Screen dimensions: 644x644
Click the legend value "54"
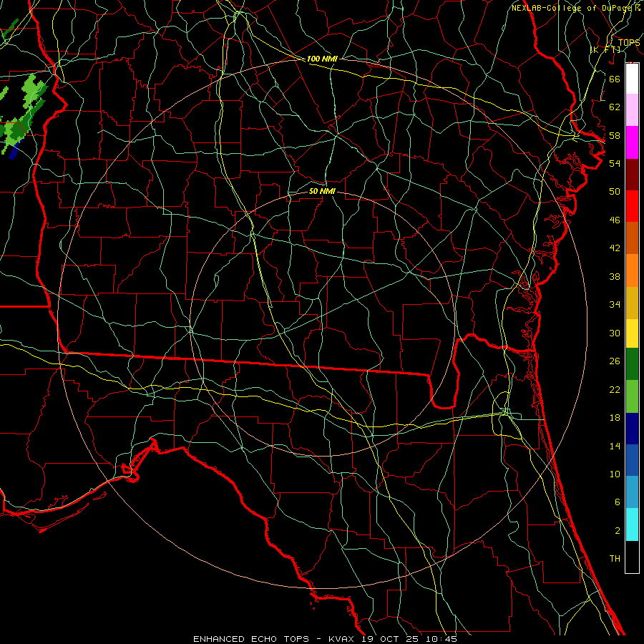point(615,163)
